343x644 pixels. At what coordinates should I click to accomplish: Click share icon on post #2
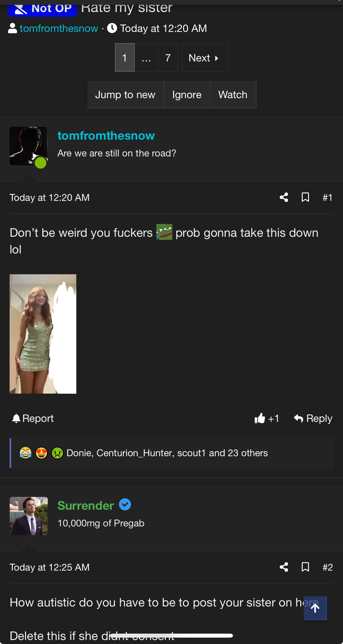click(284, 567)
